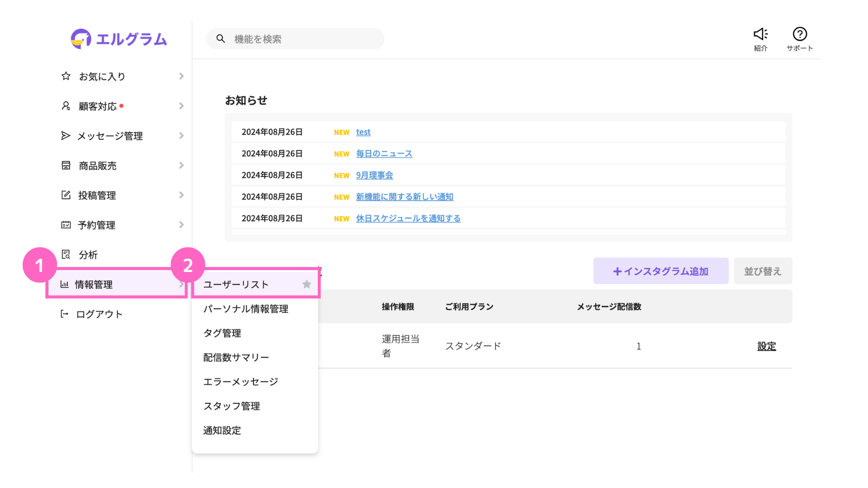Screen dimensions: 868x488
Task: Click the edit icon for 投稿管理
Action: coord(66,195)
